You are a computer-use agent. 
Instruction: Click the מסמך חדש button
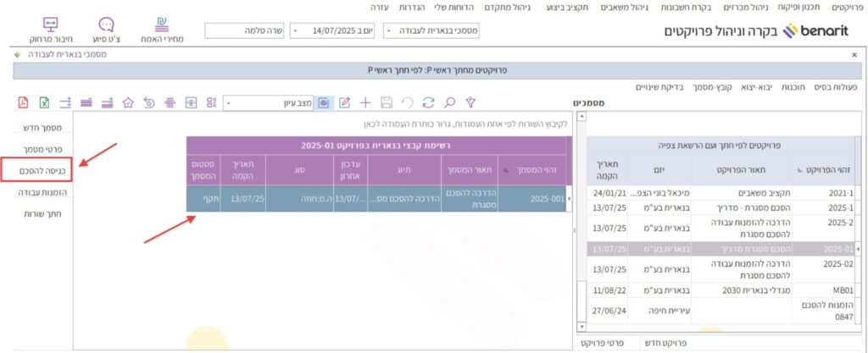[39, 127]
